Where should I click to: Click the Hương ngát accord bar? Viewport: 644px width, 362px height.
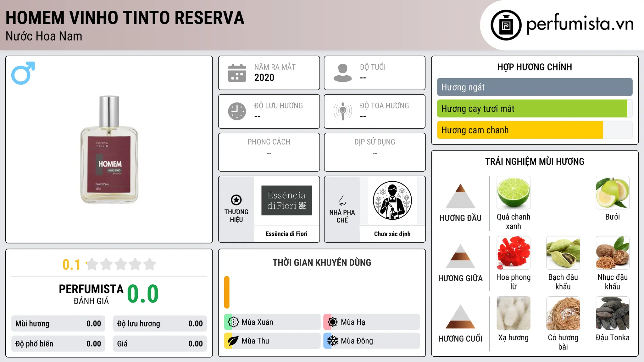535,87
